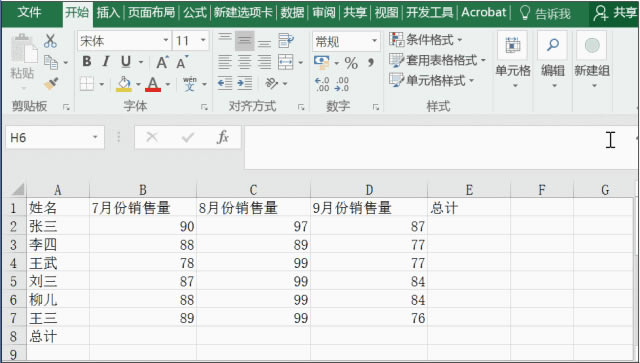
Task: Open the 文件 file tab
Action: click(x=29, y=13)
